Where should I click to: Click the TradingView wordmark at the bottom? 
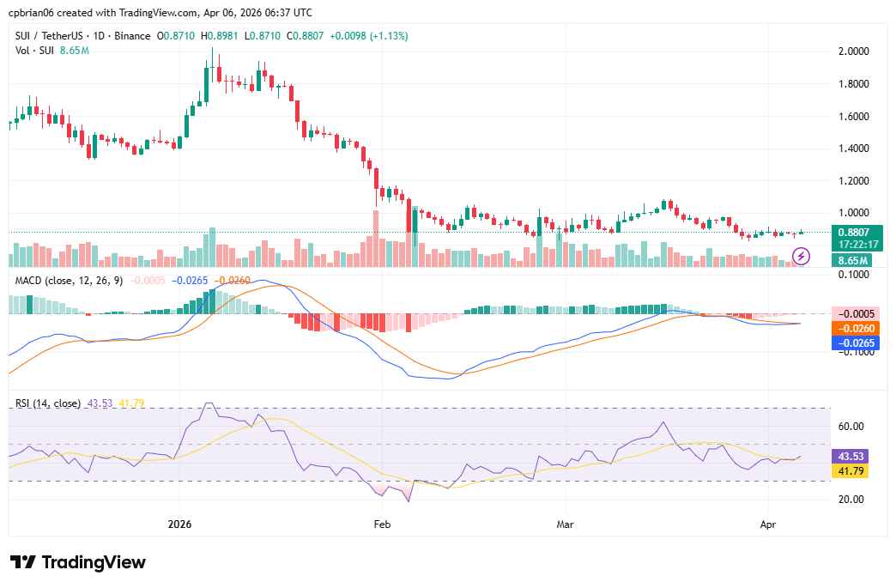[x=94, y=562]
